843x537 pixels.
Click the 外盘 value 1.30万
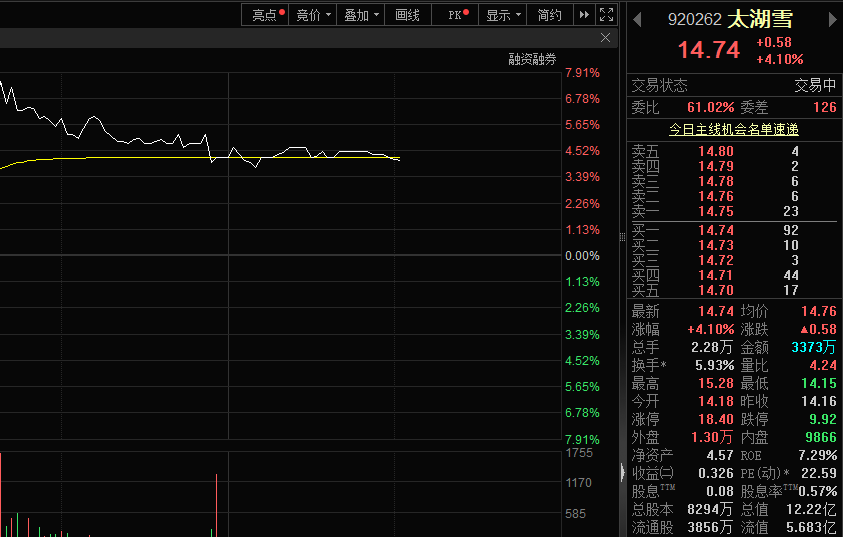coord(712,438)
